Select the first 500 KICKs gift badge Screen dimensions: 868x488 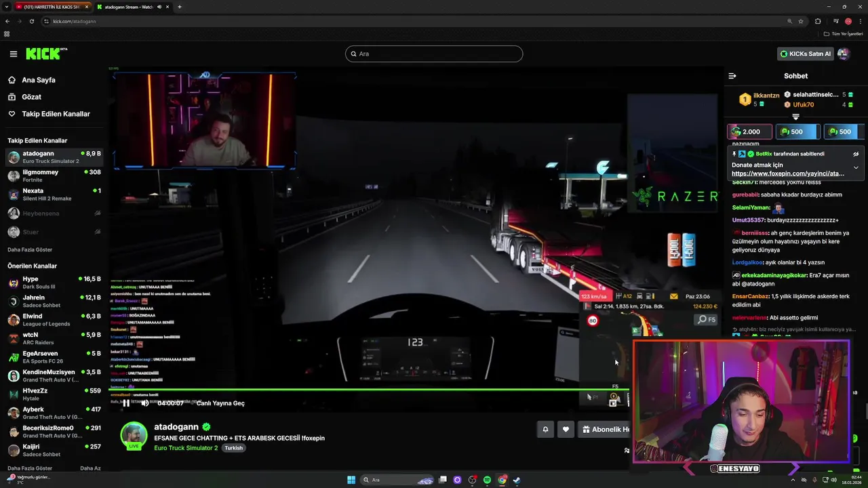coord(797,131)
